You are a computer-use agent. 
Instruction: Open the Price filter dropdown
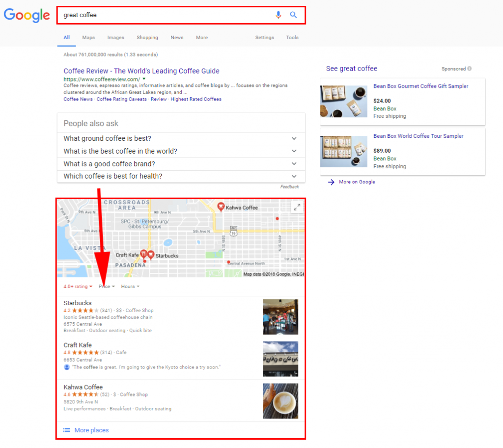[x=106, y=286]
